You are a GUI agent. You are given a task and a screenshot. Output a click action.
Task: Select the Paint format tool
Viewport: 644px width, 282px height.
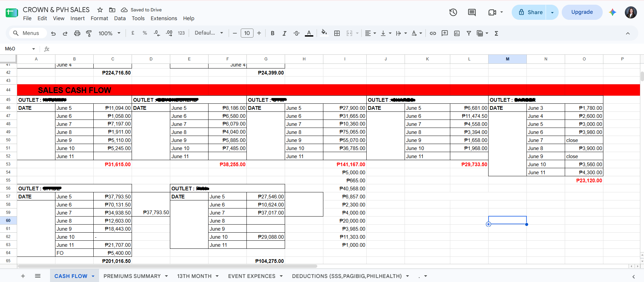(x=89, y=33)
